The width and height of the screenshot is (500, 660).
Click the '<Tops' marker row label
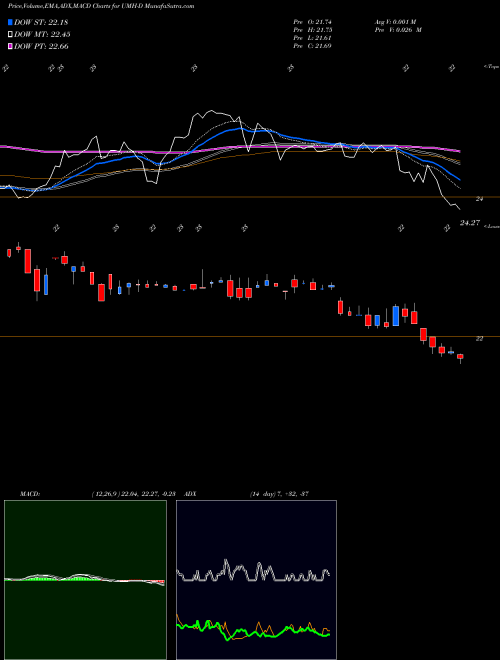pos(491,67)
